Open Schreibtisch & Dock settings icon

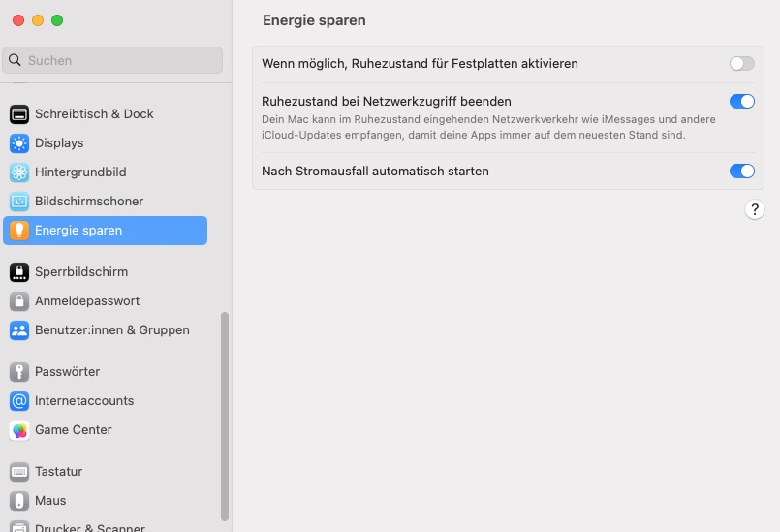click(19, 114)
